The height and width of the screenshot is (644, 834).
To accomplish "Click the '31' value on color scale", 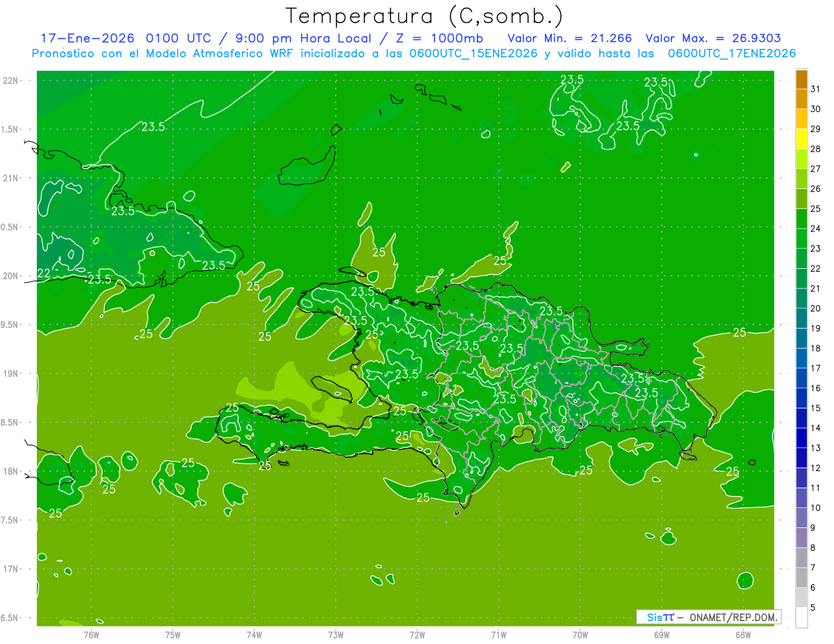I will point(816,89).
